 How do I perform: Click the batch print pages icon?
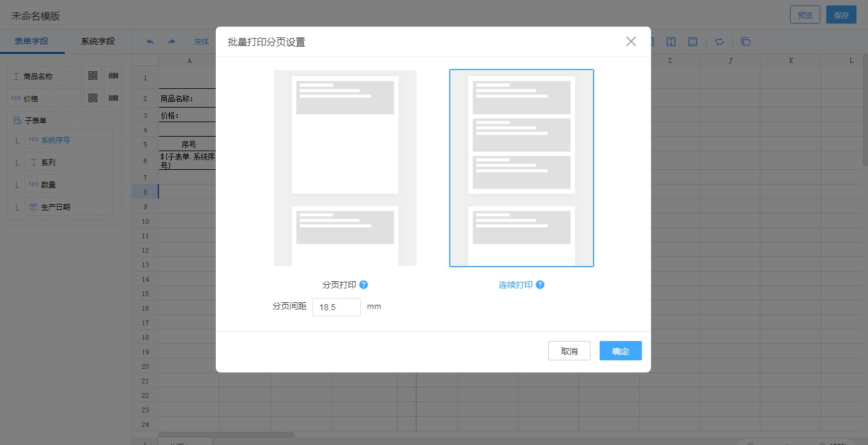click(745, 42)
